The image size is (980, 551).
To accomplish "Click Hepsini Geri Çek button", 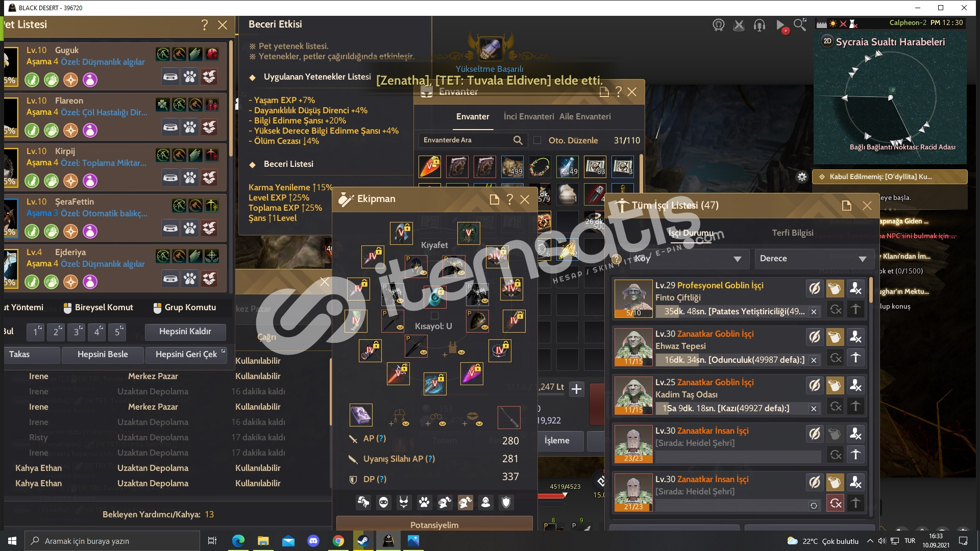I will (x=187, y=355).
